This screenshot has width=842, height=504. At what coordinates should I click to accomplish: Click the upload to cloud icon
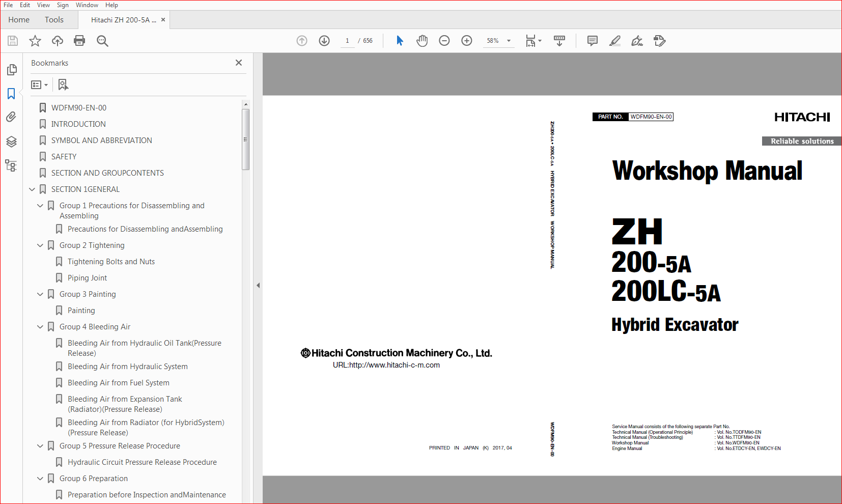click(58, 41)
